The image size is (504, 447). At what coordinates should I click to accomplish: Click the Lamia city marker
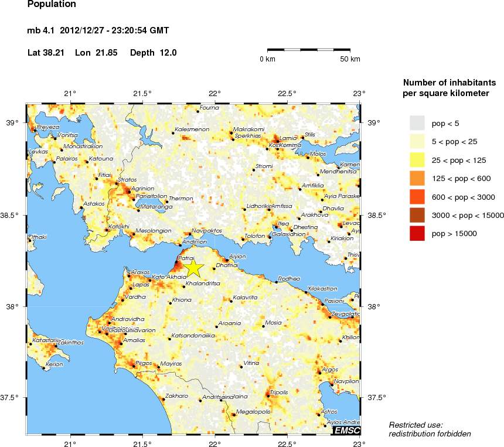tap(277, 141)
